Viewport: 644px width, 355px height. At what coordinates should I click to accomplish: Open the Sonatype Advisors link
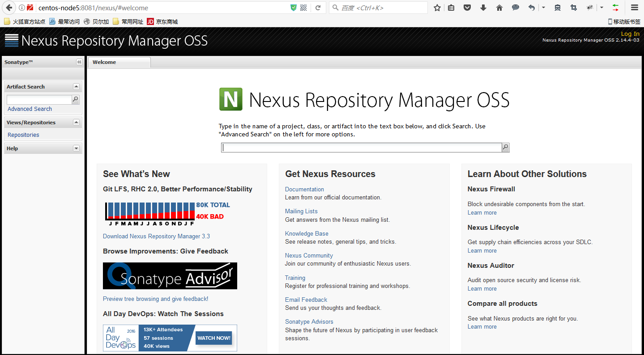click(309, 322)
